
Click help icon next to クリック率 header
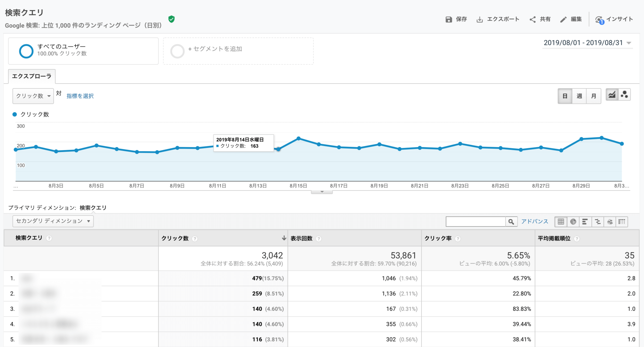[458, 239]
